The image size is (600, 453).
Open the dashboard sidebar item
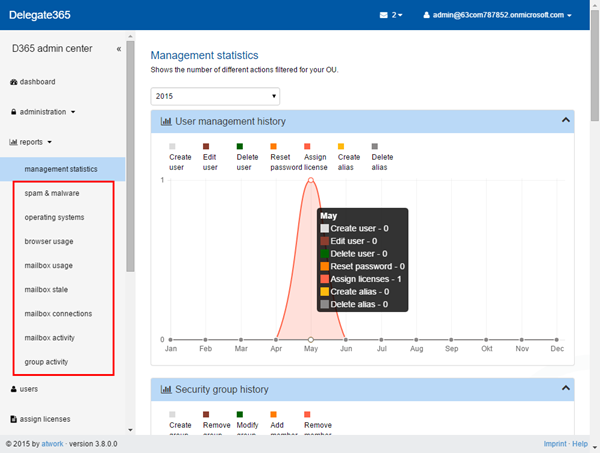[37, 82]
